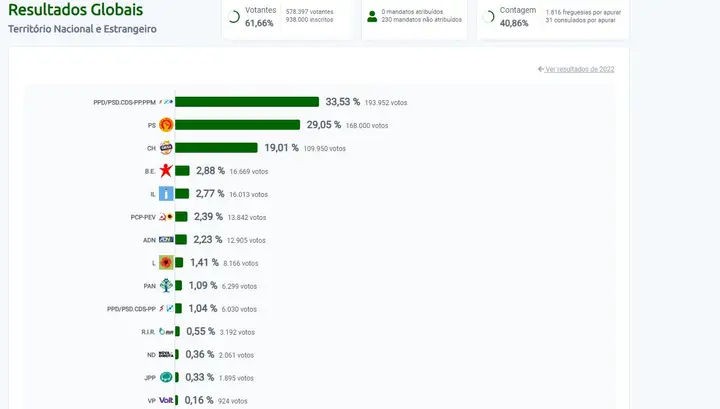Click the Contagem progress ring
This screenshot has width=720, height=409.
point(488,16)
